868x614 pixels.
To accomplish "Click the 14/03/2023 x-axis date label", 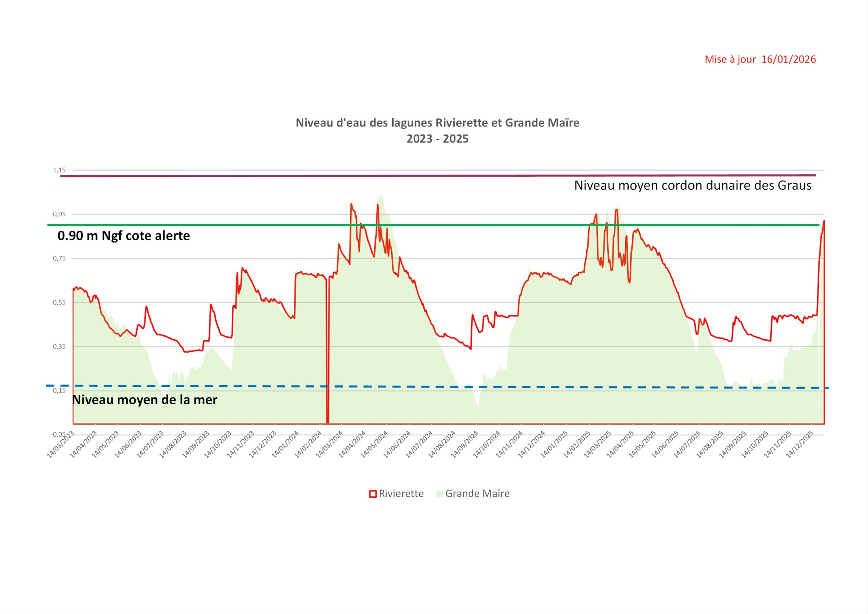I will tap(60, 445).
